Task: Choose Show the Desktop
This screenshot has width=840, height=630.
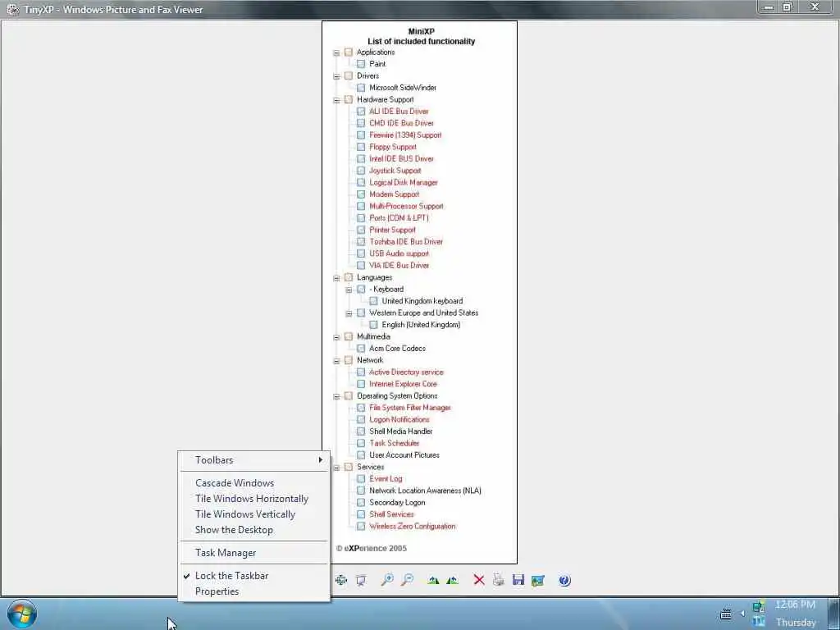Action: 254,530
